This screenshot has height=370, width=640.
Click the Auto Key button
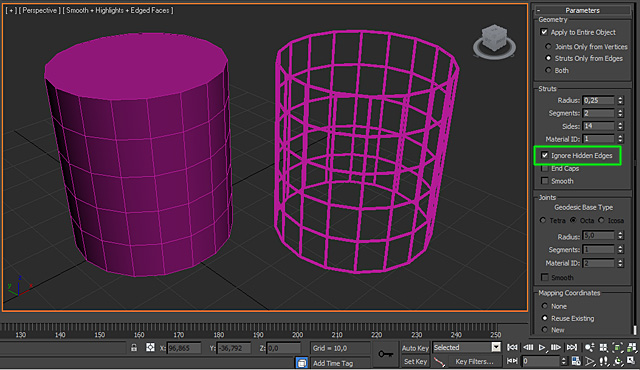click(x=415, y=348)
